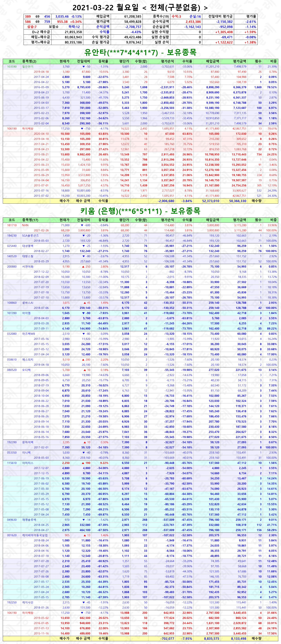
Task: Click the 키움 (은행) 보유종목 section heading
Action: [x=140, y=211]
